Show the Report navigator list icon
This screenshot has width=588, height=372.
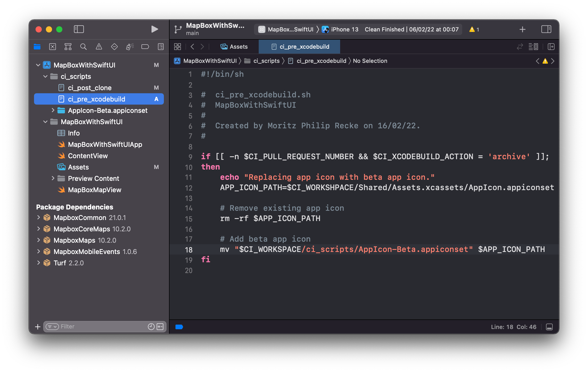point(160,47)
